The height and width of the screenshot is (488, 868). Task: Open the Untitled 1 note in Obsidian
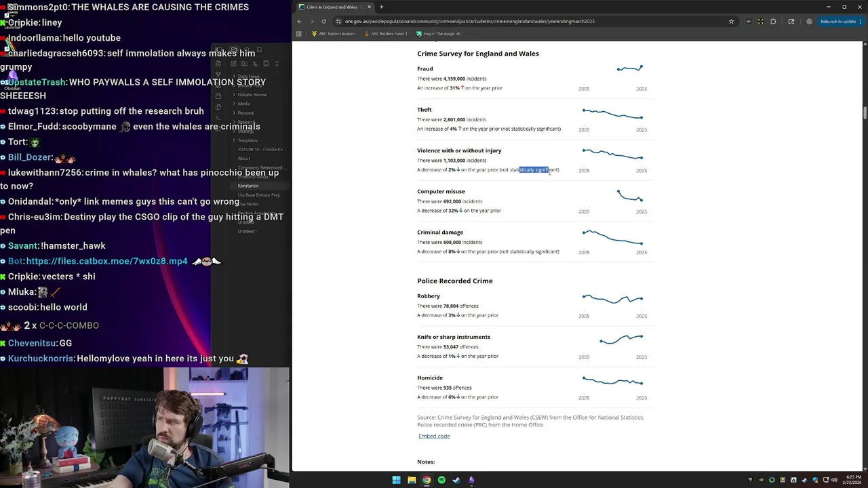247,231
